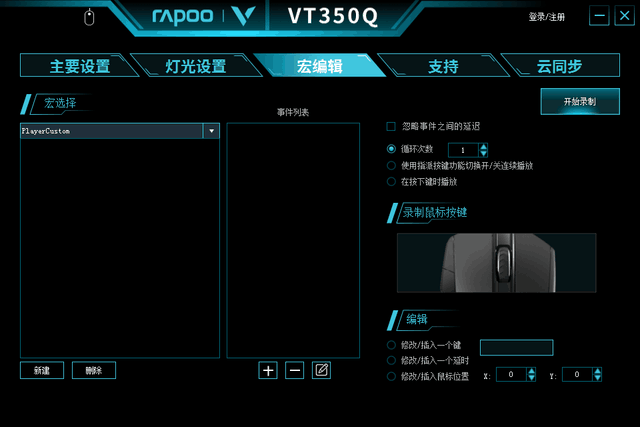
Task: Select the 在按下键时播放 radio option
Action: [391, 182]
